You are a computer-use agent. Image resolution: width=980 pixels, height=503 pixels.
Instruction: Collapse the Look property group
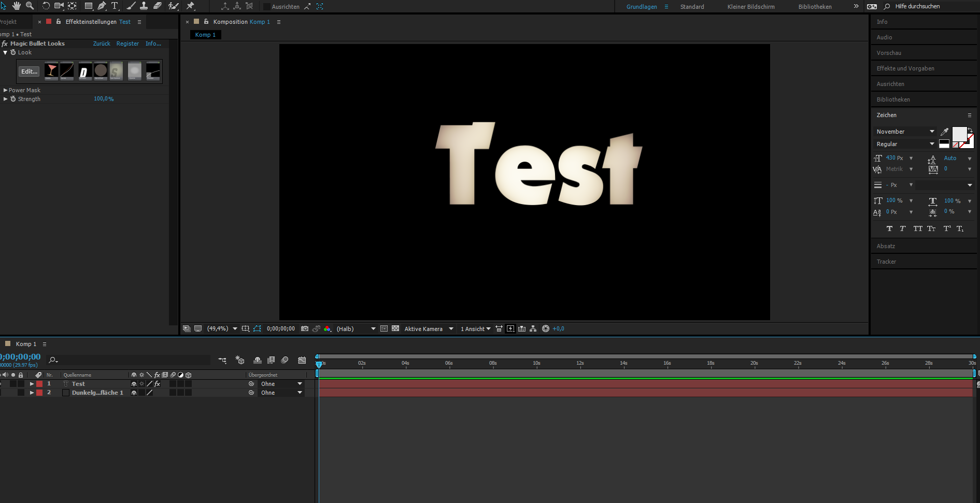5,52
